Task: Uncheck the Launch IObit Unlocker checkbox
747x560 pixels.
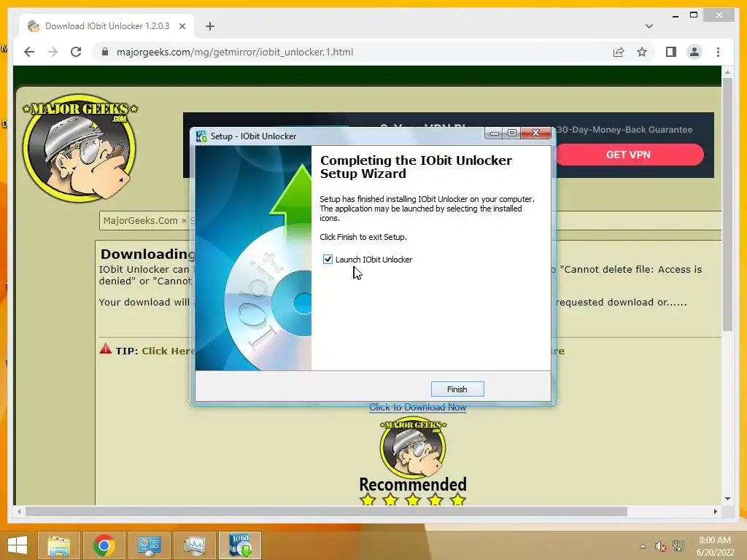Action: point(328,260)
